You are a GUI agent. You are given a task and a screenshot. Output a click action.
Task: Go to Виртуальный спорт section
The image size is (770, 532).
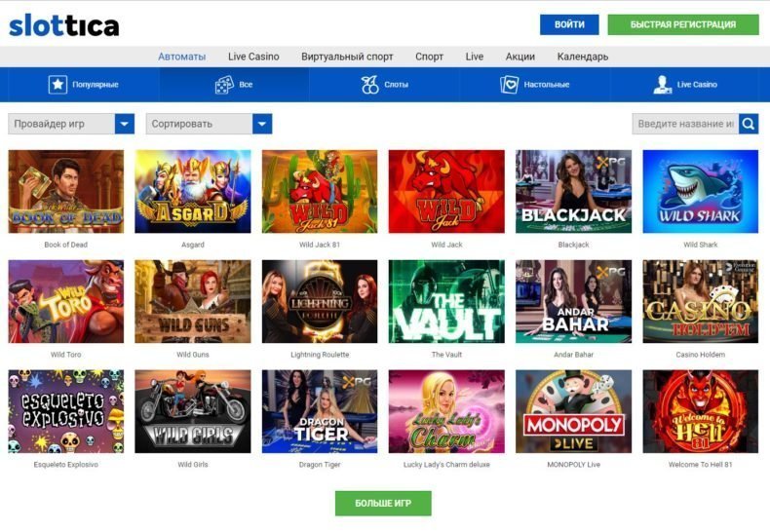pyautogui.click(x=347, y=57)
